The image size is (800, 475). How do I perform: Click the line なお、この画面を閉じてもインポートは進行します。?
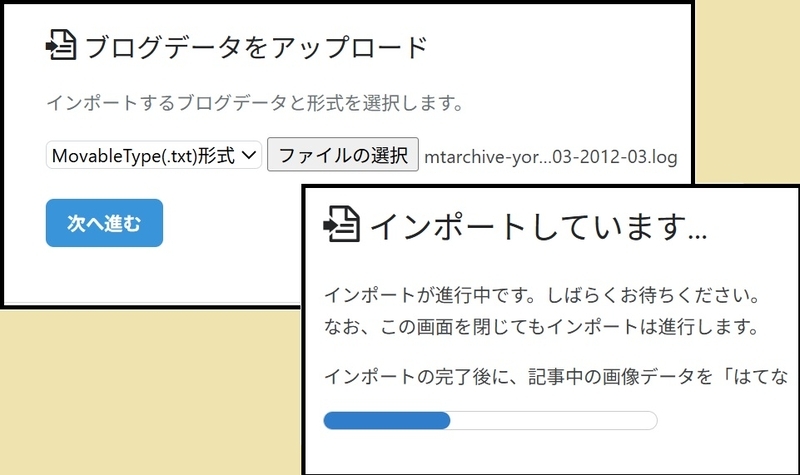point(542,327)
